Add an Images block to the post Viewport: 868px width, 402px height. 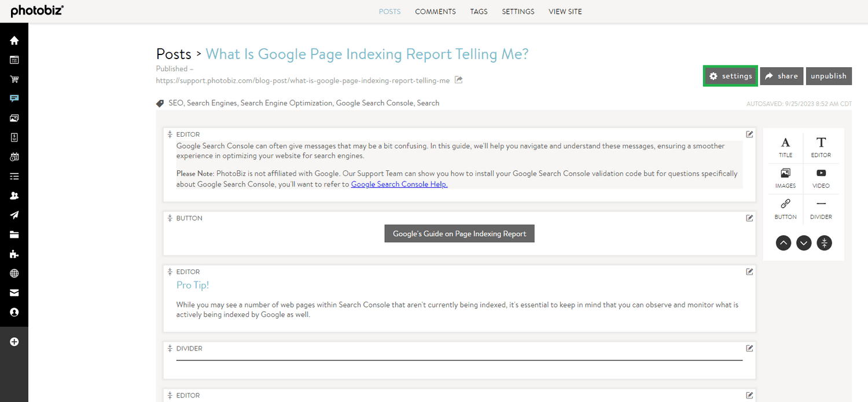click(x=785, y=178)
